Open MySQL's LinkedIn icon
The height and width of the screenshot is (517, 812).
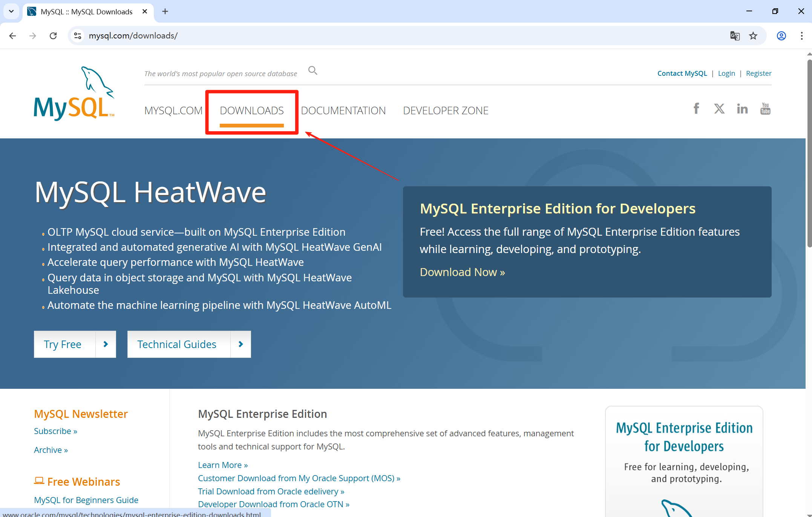[x=742, y=109]
